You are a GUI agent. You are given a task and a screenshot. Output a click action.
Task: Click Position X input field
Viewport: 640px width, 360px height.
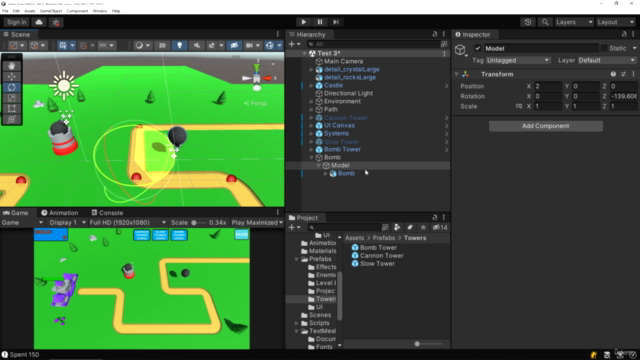click(x=548, y=86)
